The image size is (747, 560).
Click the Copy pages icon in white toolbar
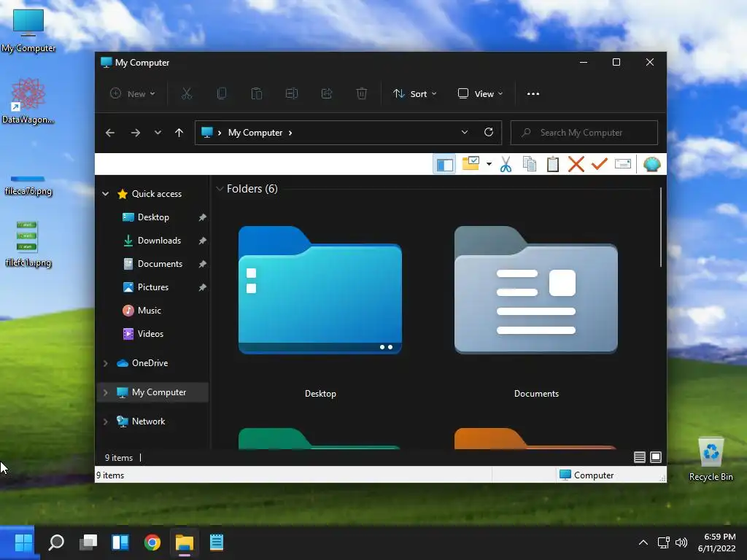(530, 164)
